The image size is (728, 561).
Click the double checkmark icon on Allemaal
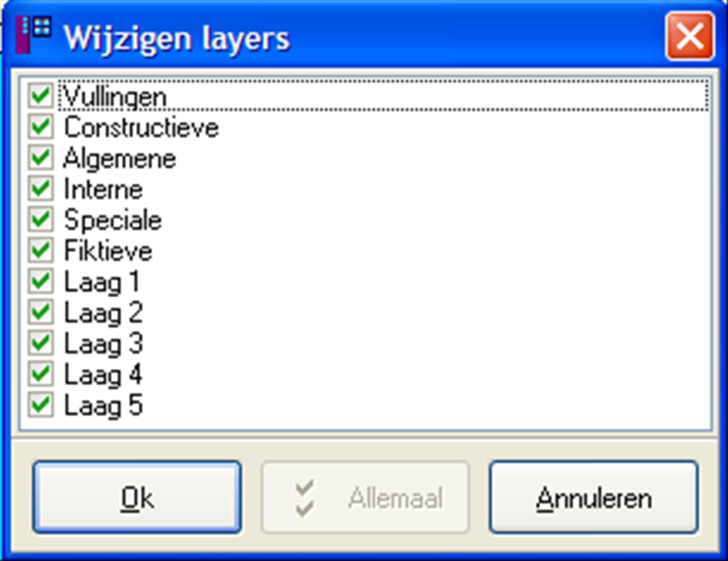[305, 498]
